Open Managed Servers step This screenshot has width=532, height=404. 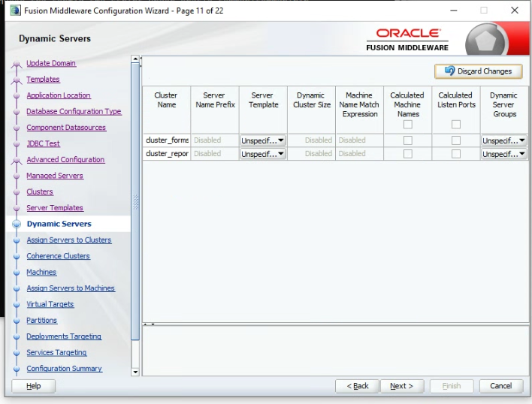[55, 176]
